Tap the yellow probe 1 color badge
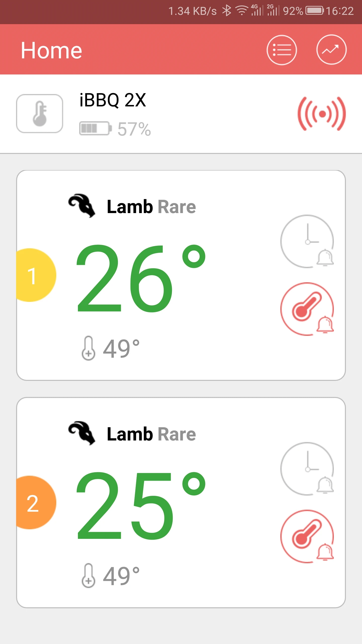The width and height of the screenshot is (362, 644). [x=34, y=275]
